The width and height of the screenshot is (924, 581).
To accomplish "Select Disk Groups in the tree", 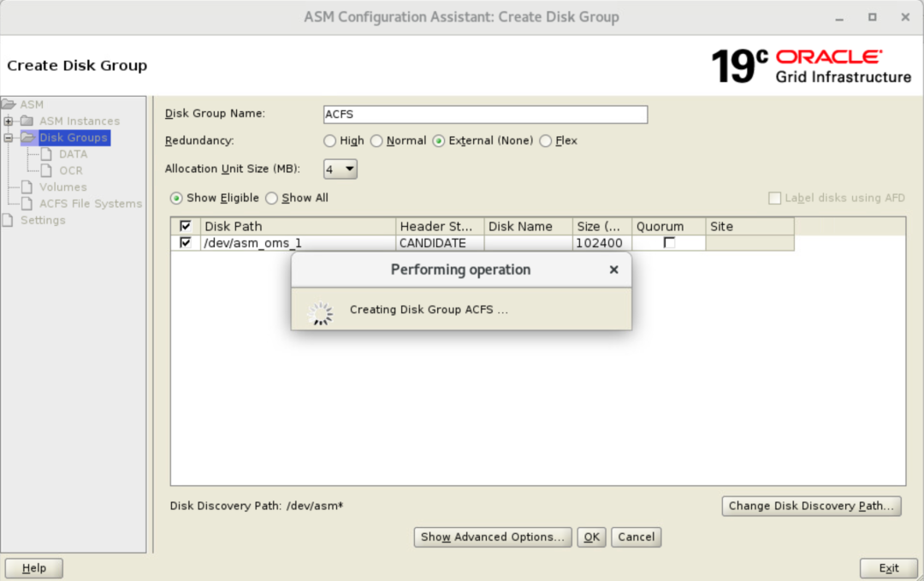I will 74,137.
